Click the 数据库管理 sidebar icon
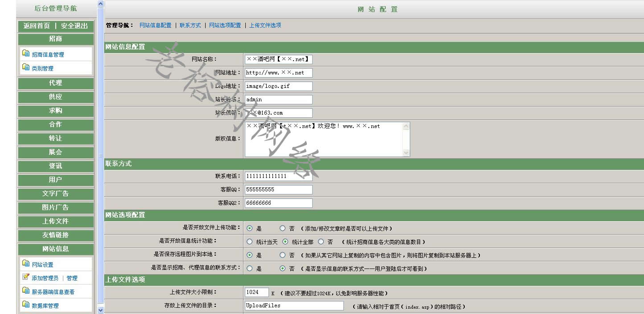Image resolution: width=644 pixels, height=314 pixels. tap(26, 305)
